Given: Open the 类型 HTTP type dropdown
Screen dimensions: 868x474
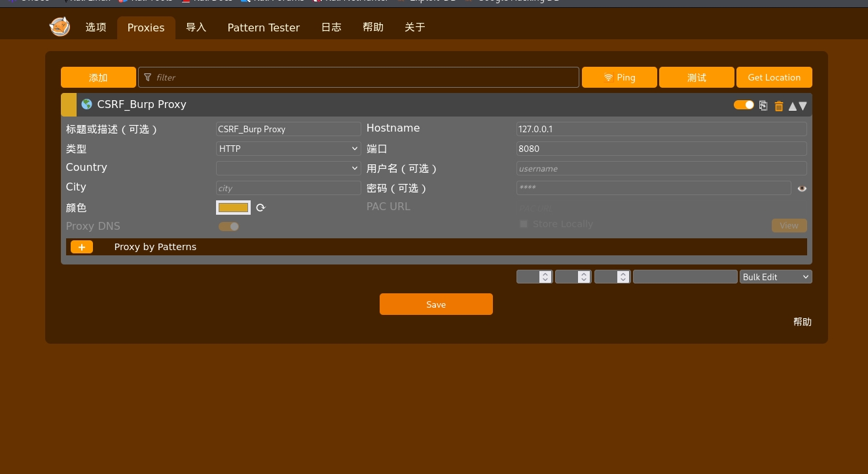Looking at the screenshot, I should click(289, 149).
